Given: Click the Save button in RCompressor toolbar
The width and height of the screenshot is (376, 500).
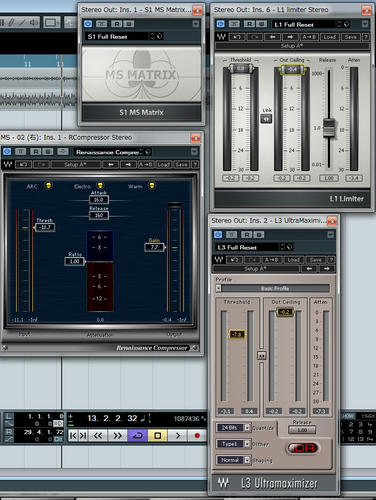Looking at the screenshot, I should point(181,164).
